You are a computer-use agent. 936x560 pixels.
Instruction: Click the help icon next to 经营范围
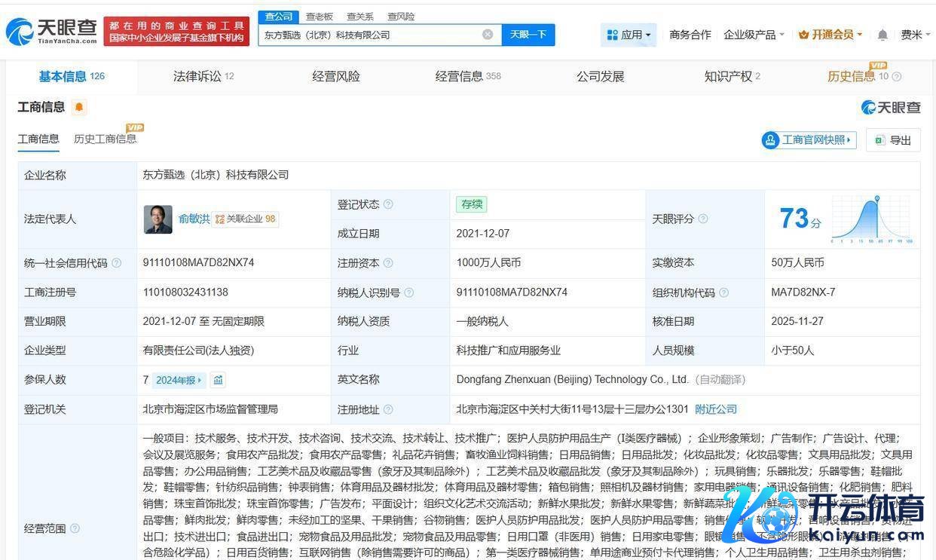point(75,528)
